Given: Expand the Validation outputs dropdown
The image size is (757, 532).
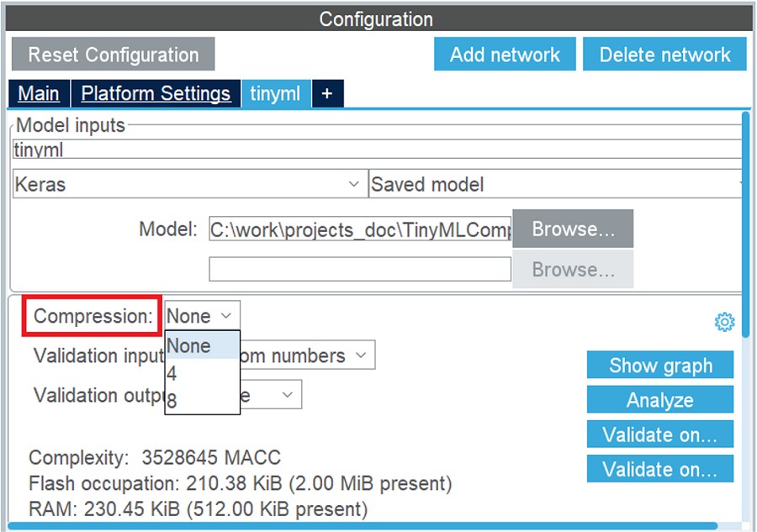Looking at the screenshot, I should click(x=271, y=394).
